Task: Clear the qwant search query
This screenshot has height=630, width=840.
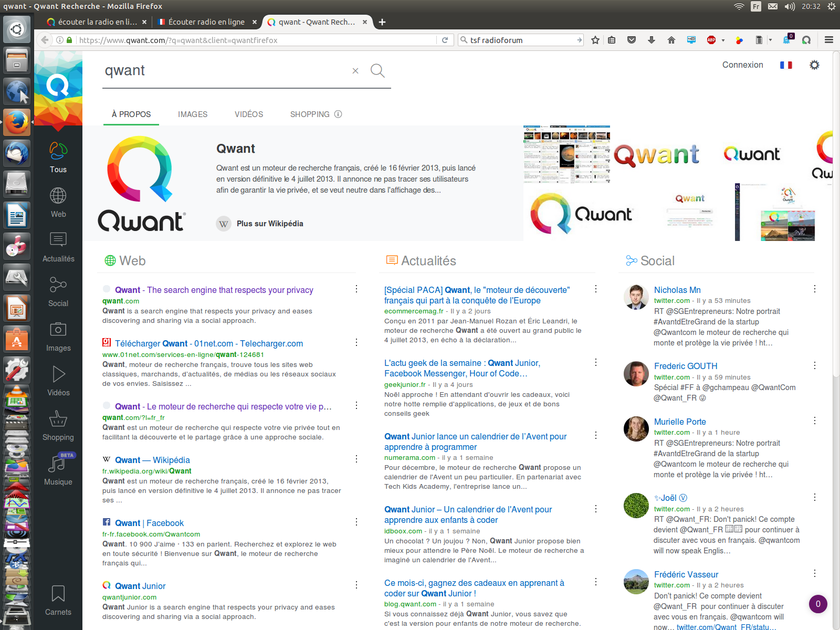Action: pyautogui.click(x=355, y=71)
